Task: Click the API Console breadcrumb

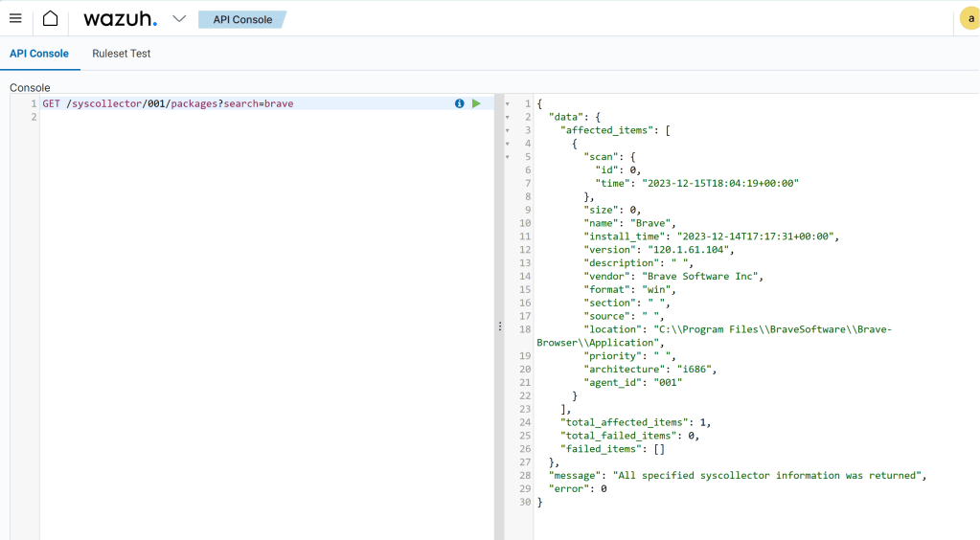Action: tap(242, 19)
